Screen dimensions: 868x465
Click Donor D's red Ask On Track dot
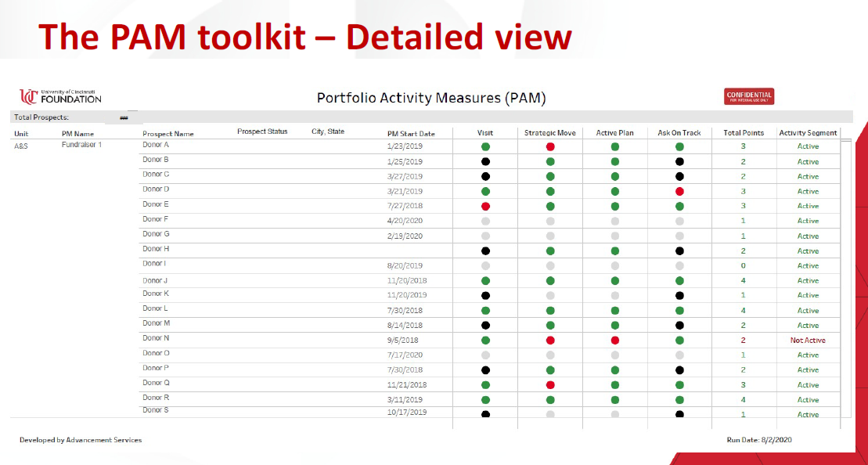(x=679, y=192)
